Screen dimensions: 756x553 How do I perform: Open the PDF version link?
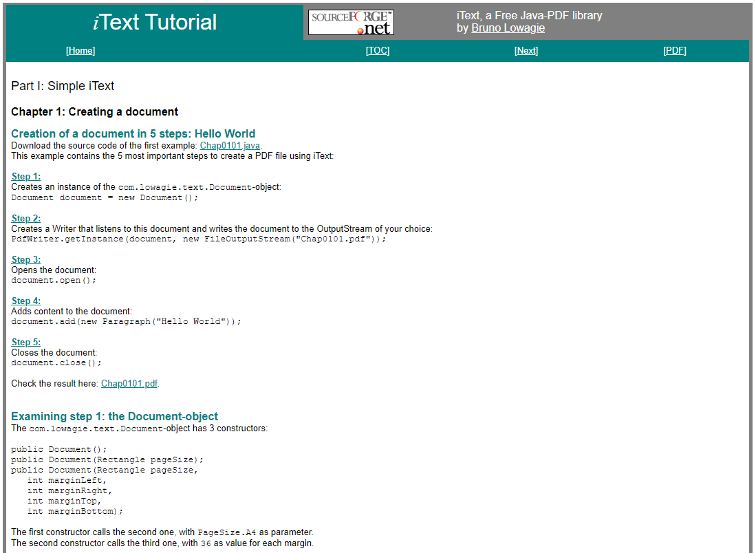675,51
